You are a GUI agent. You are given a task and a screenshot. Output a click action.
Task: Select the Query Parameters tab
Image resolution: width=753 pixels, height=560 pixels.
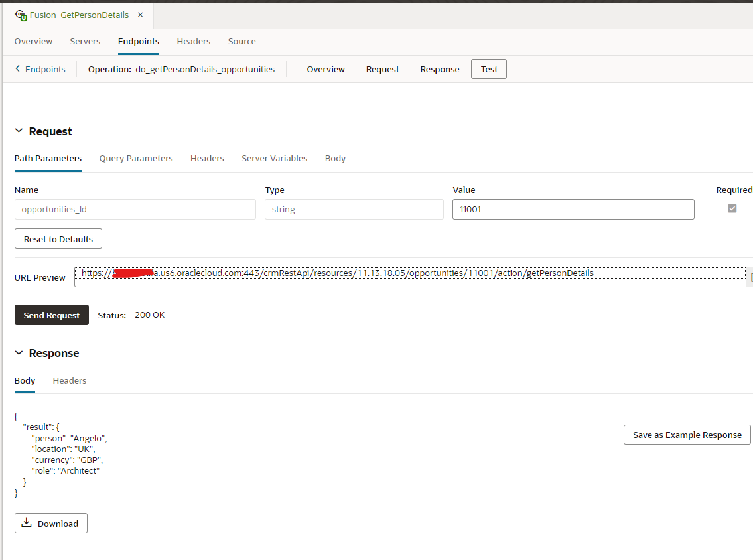coord(136,158)
